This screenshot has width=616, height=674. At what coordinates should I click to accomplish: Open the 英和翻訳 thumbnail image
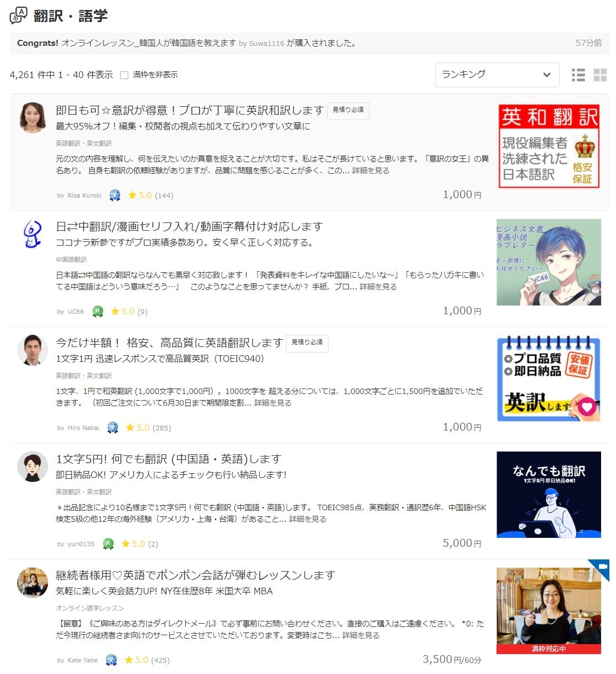(x=549, y=146)
